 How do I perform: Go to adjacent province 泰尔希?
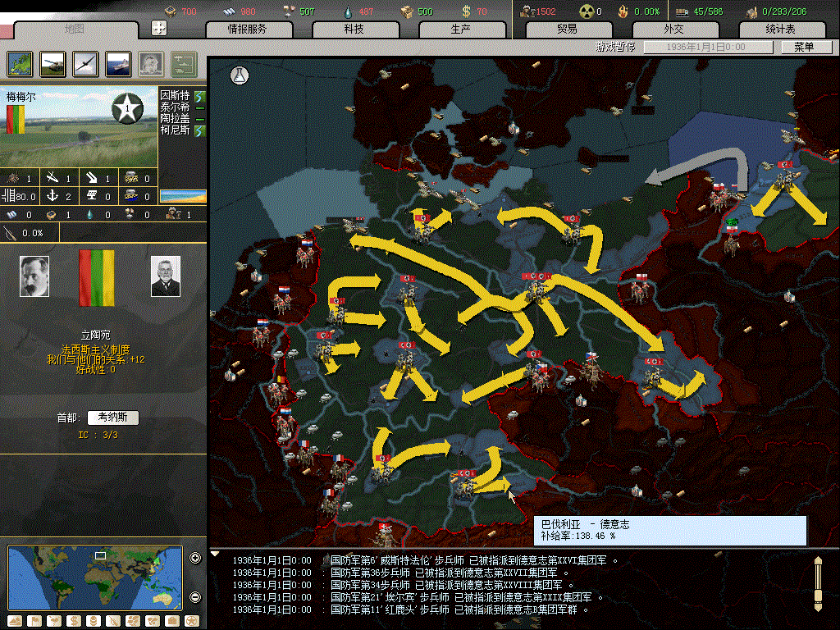click(x=175, y=107)
